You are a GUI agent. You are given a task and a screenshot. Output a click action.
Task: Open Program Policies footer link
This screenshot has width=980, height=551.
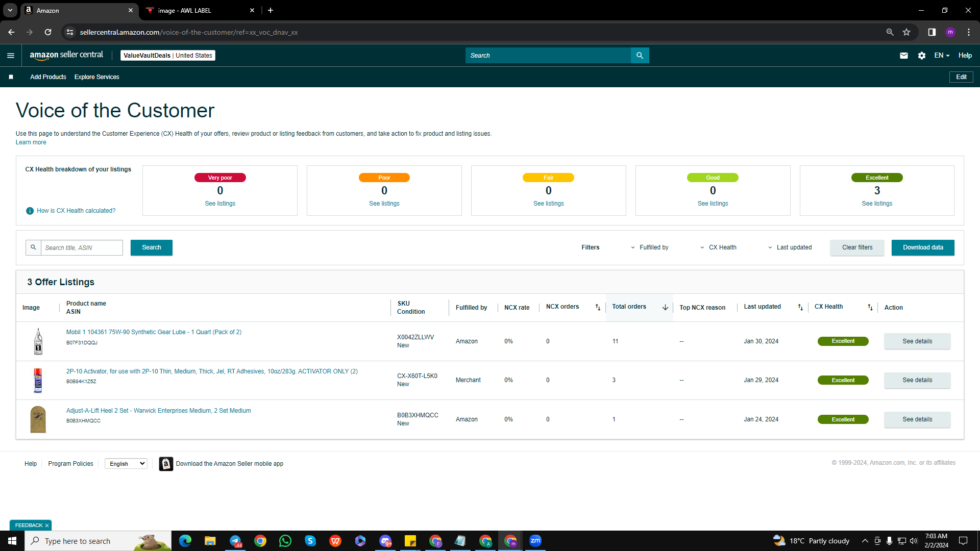click(x=70, y=464)
